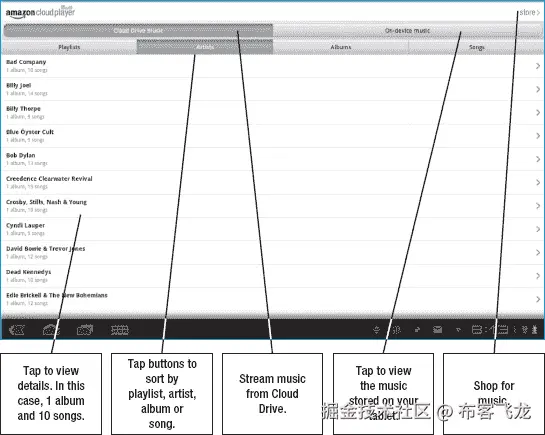Select artist name Bad Company

(x=26, y=62)
